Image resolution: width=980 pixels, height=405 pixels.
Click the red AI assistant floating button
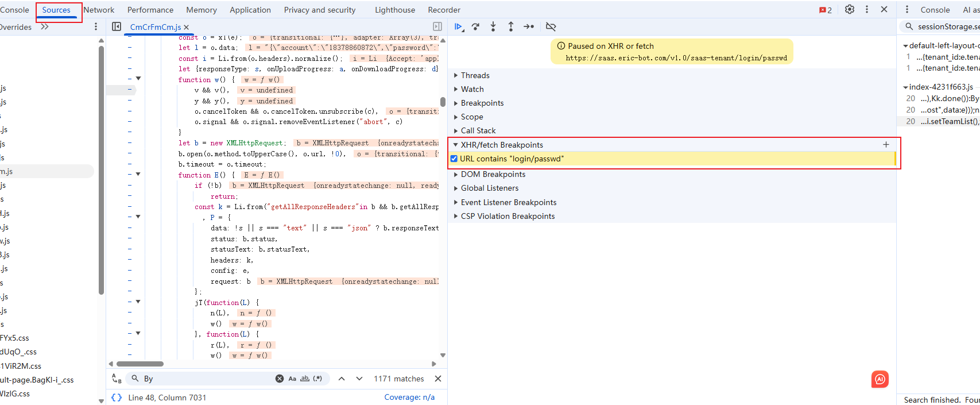[x=880, y=379]
